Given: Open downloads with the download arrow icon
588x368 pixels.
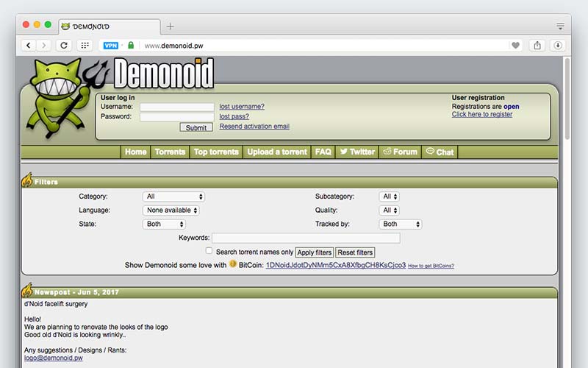Looking at the screenshot, I should pos(558,46).
